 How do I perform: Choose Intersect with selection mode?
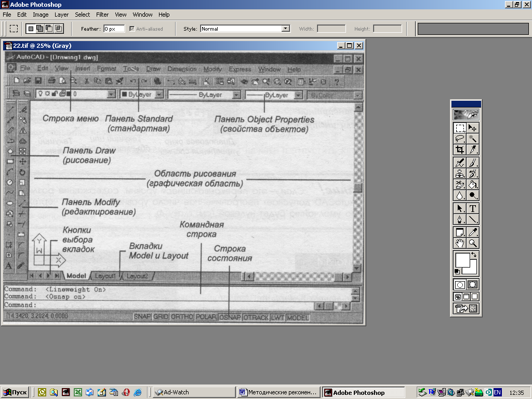58,29
